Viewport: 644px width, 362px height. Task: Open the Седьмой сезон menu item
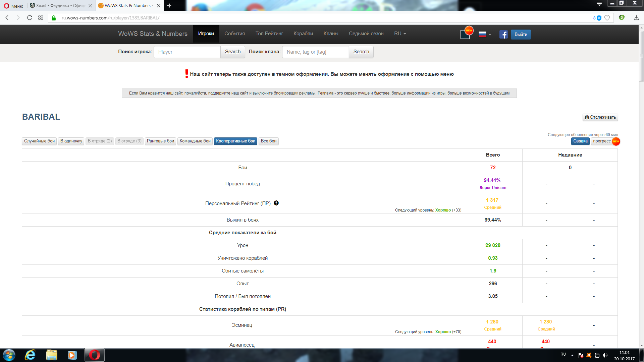coord(366,34)
